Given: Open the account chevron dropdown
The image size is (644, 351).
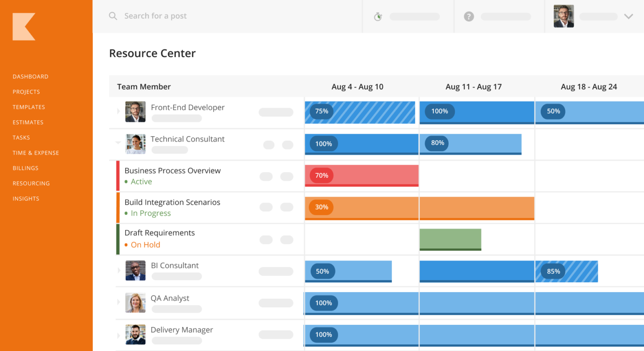Looking at the screenshot, I should [628, 16].
